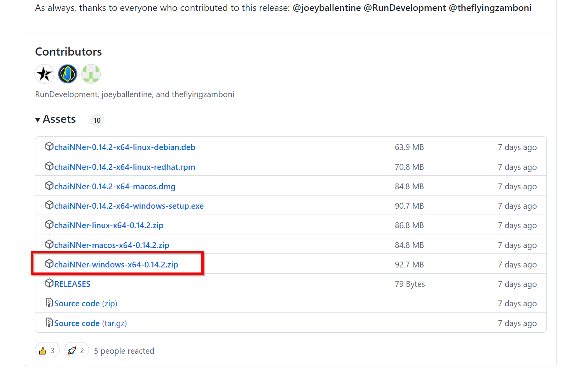Click package icon beside windows-setup.exe asset
Image resolution: width=588 pixels, height=372 pixels.
click(49, 205)
